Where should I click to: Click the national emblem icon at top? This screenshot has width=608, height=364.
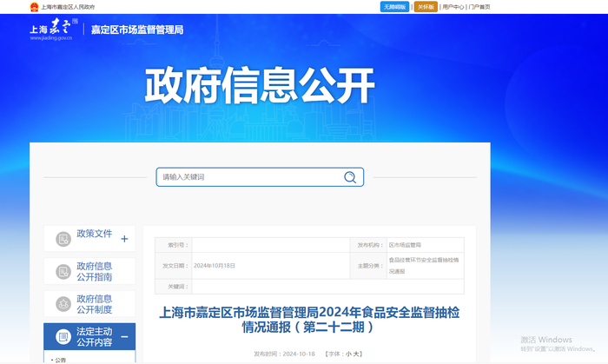pyautogui.click(x=35, y=7)
